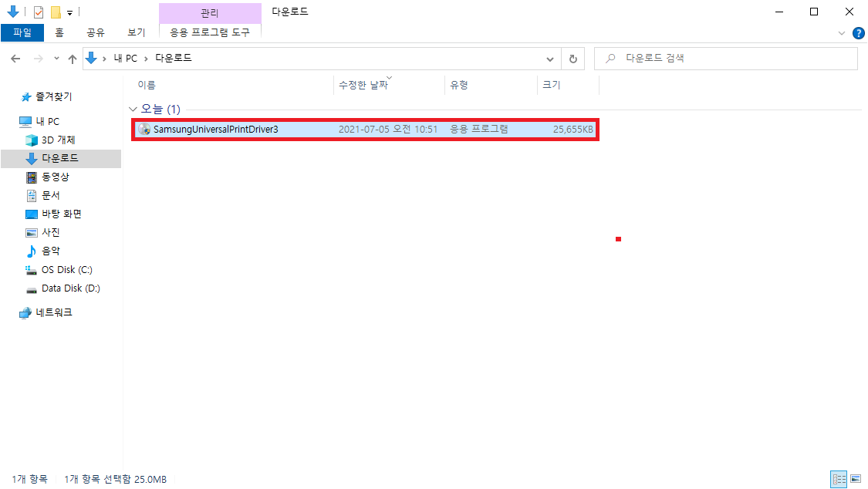Click the 다운로드 breadcrumb in address bar

tap(174, 58)
